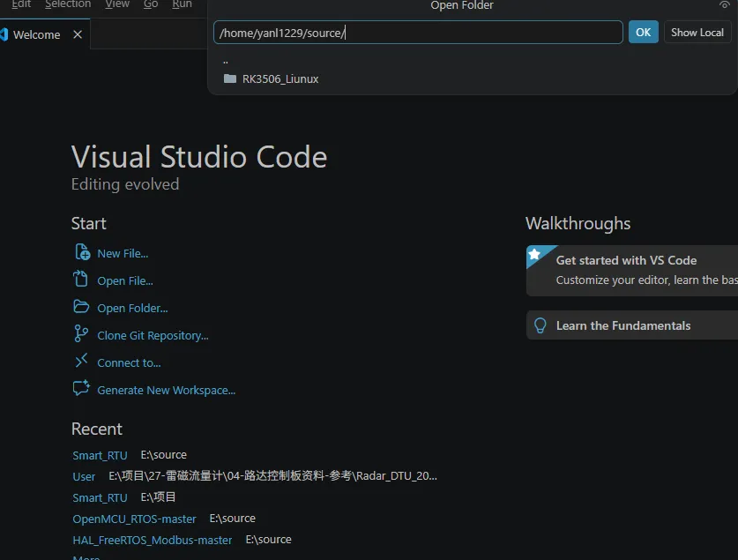Open the Run menu
Screen dimensions: 738x560
(183, 4)
